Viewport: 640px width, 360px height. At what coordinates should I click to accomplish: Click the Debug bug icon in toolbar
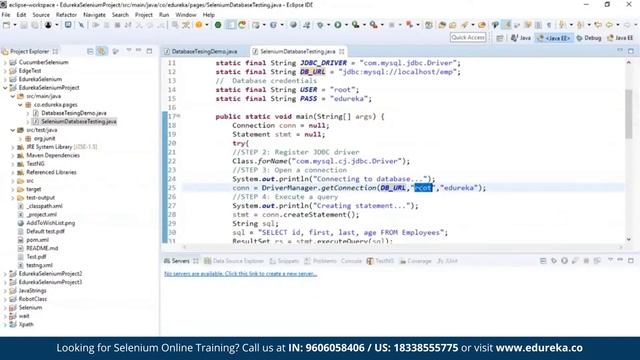point(320,25)
